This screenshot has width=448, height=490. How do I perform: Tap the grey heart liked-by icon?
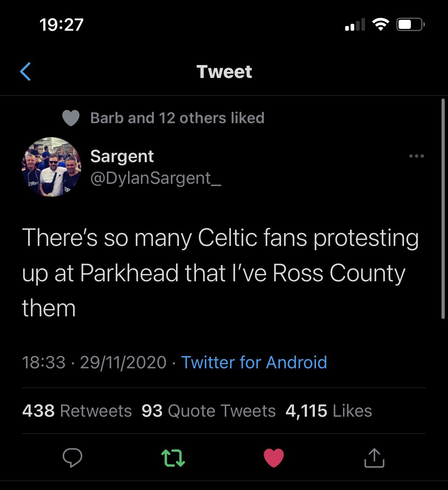pos(71,118)
